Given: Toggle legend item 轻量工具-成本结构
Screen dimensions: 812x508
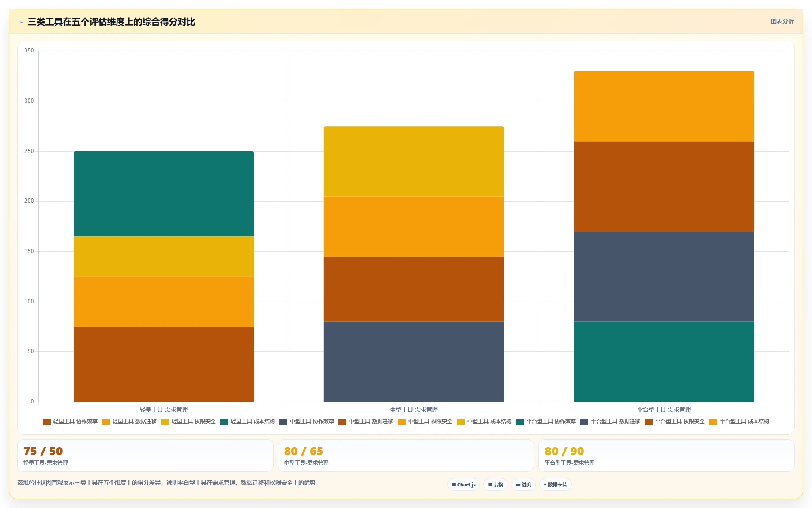Looking at the screenshot, I should (x=248, y=422).
